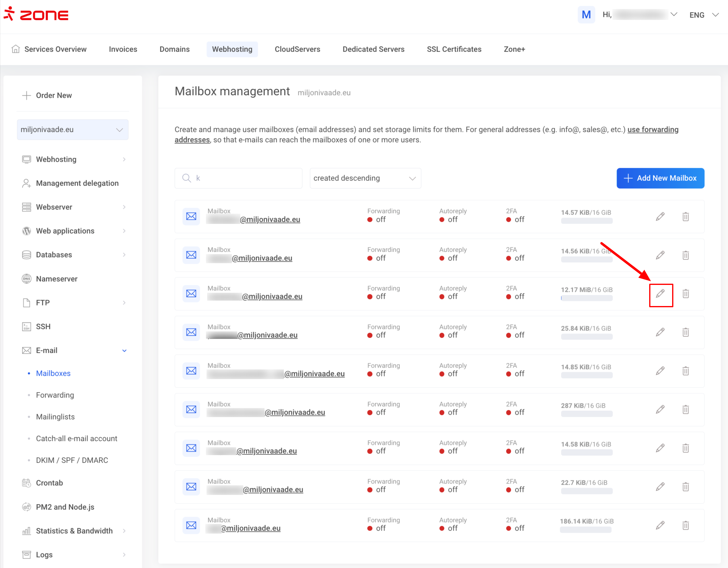The image size is (728, 568).
Task: Open the created descending sort dropdown
Action: click(365, 178)
